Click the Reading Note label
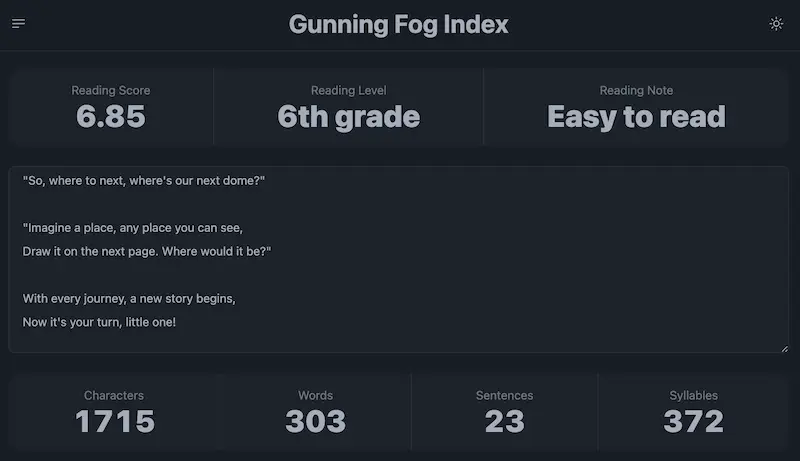The height and width of the screenshot is (461, 800). click(636, 90)
